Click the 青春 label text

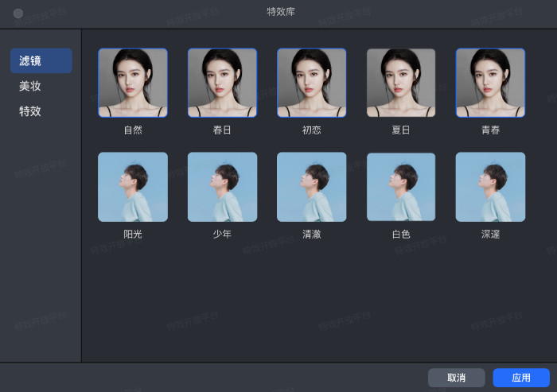pos(491,130)
